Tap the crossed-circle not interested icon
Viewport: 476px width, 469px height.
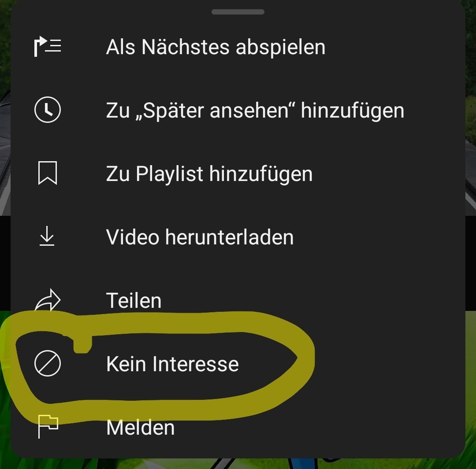48,363
